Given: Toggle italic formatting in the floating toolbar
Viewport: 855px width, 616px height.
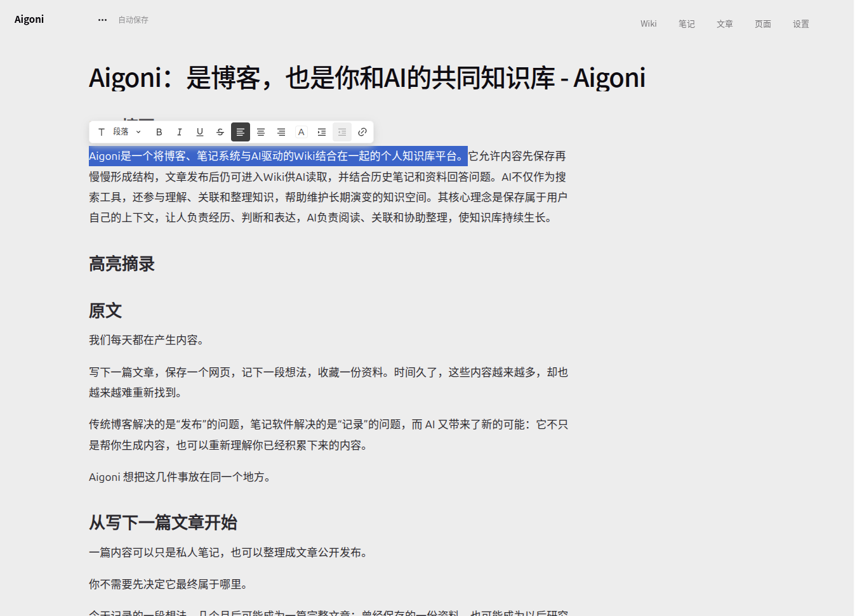Looking at the screenshot, I should pyautogui.click(x=180, y=132).
